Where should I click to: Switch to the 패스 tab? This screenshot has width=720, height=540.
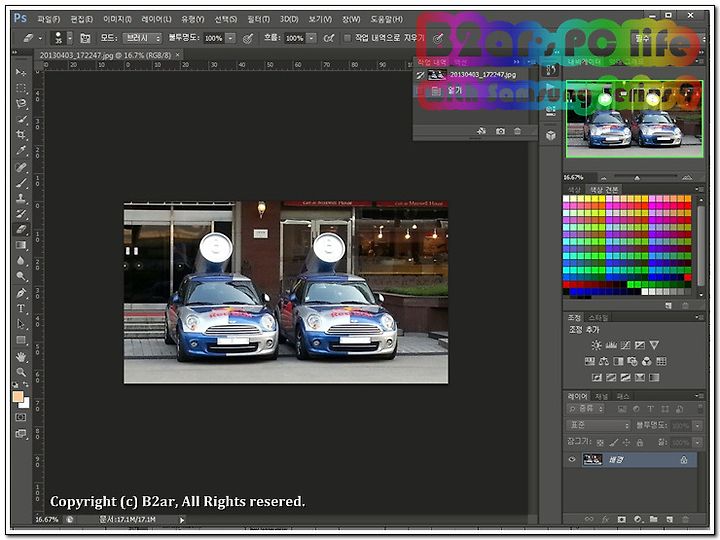623,396
